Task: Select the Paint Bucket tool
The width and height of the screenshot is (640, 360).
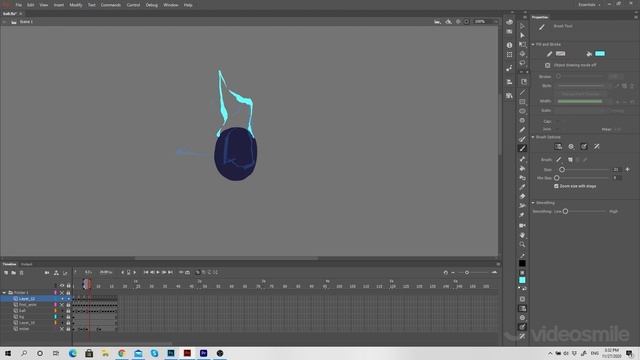Action: click(x=522, y=169)
